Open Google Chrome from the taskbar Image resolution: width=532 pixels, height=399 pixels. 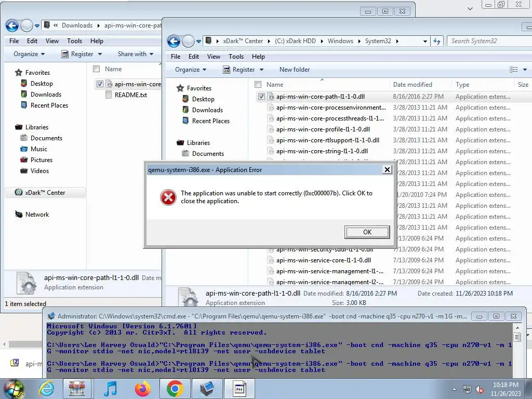[175, 389]
